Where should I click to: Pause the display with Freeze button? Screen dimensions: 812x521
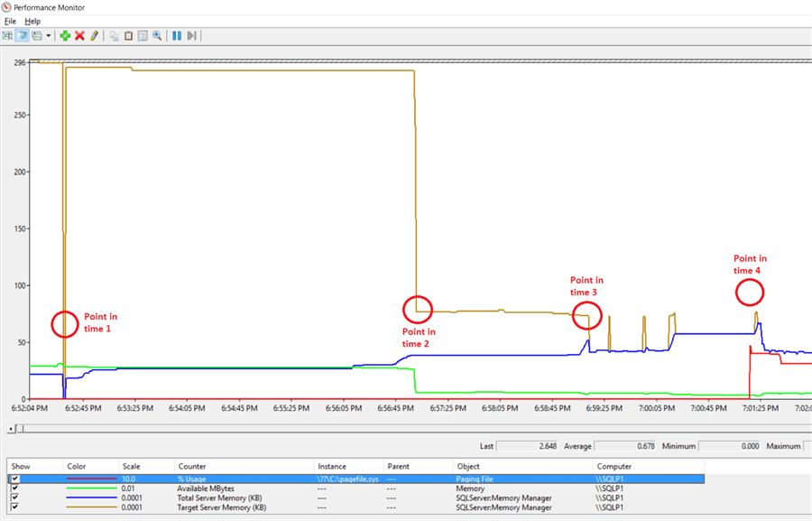click(x=177, y=35)
